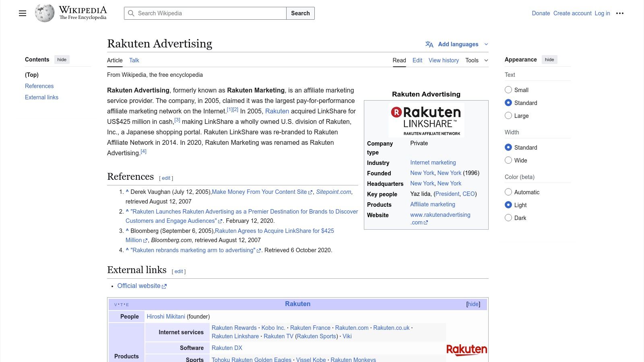Edit the External links section
Screen dimensions: 644x362
coord(179,271)
